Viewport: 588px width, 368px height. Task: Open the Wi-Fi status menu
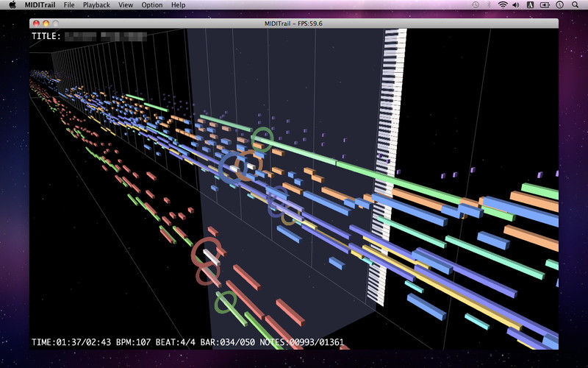tap(503, 5)
